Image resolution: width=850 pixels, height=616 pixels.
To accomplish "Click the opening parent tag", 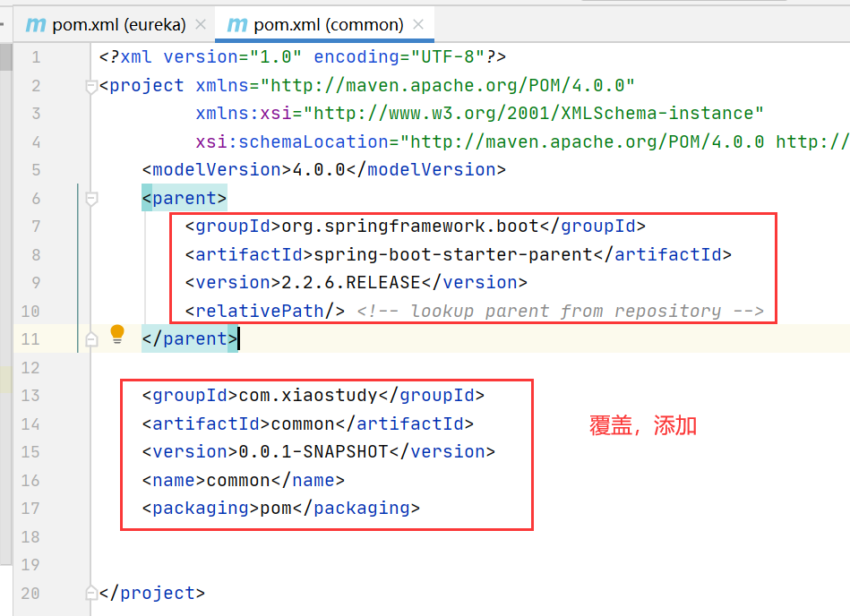I will point(185,198).
